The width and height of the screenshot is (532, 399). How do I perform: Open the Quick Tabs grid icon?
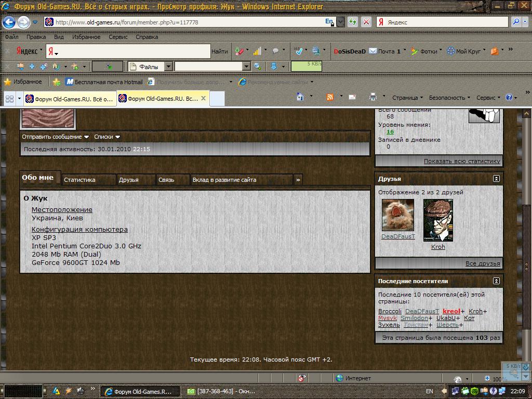pyautogui.click(x=9, y=99)
